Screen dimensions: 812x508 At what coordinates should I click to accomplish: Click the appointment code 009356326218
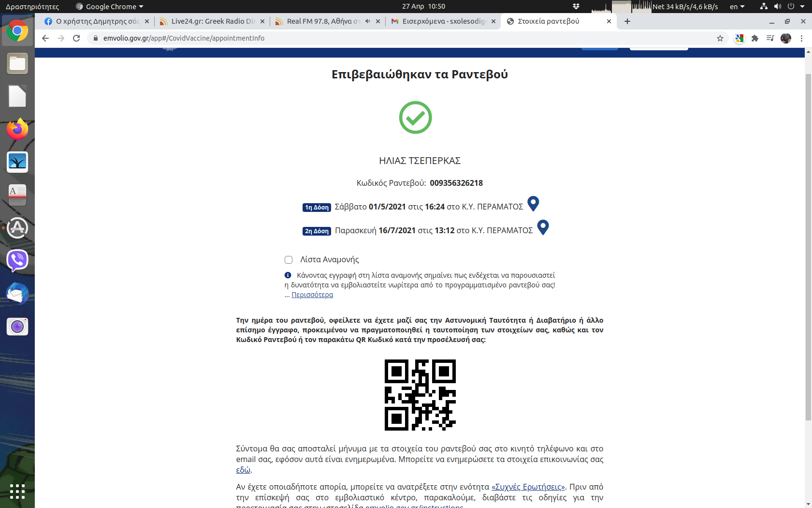click(456, 183)
